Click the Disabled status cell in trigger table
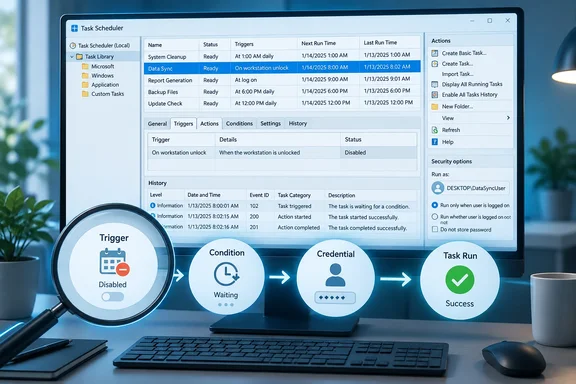 378,152
